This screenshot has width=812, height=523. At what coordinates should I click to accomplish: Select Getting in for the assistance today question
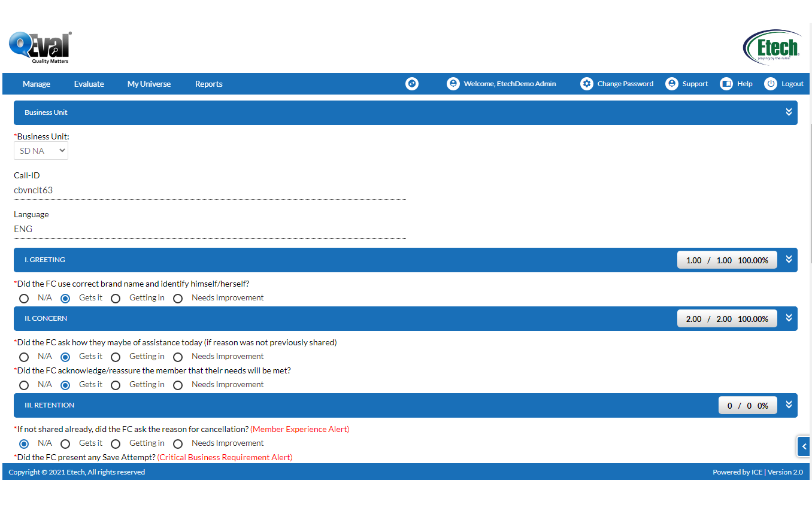[x=116, y=357]
